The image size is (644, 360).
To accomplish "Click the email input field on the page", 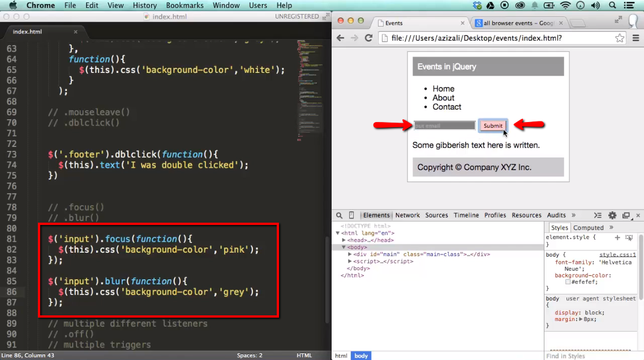I will point(445,125).
